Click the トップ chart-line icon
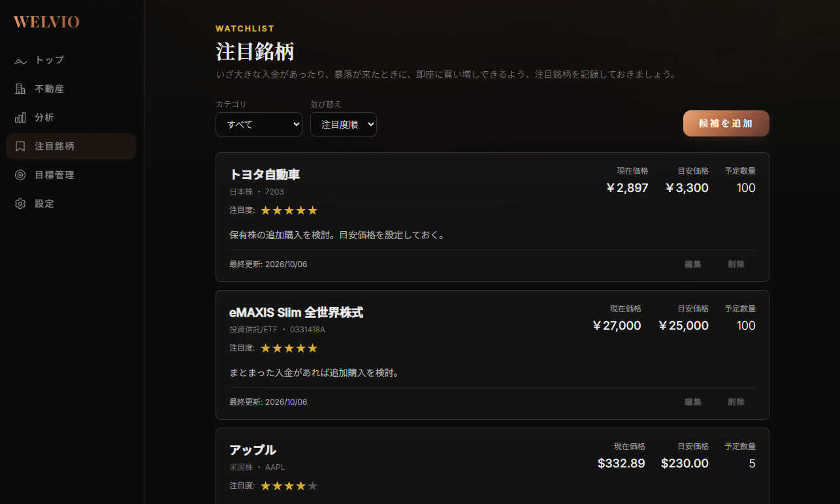Screen dimensions: 840x504 coord(20,61)
